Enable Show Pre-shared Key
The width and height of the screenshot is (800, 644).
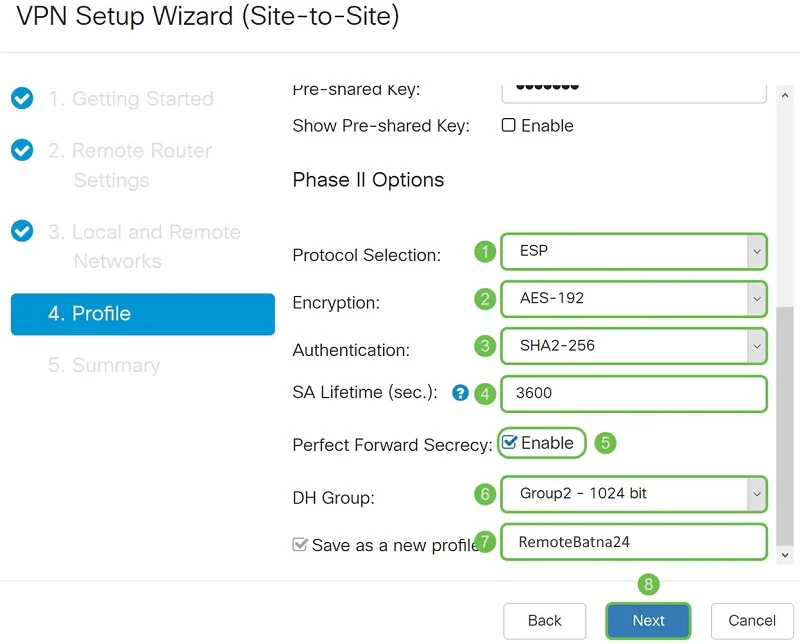click(509, 126)
